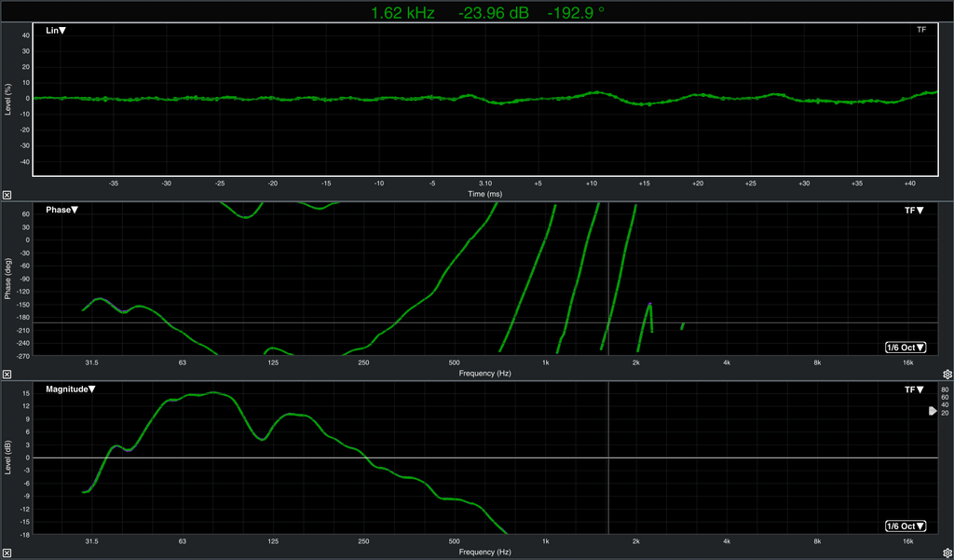Click the level slider handle beside Magnitude plot

[933, 411]
